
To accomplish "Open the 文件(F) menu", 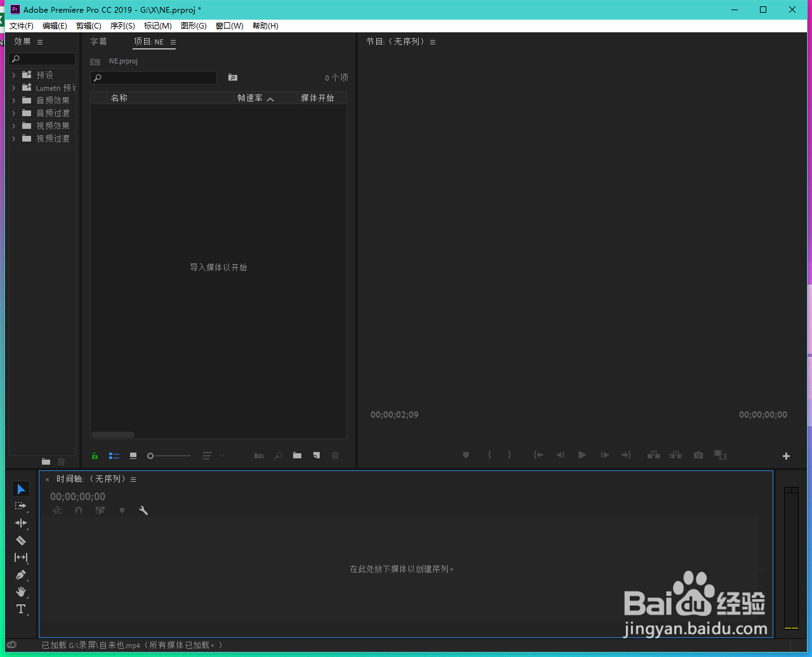I will click(x=21, y=26).
